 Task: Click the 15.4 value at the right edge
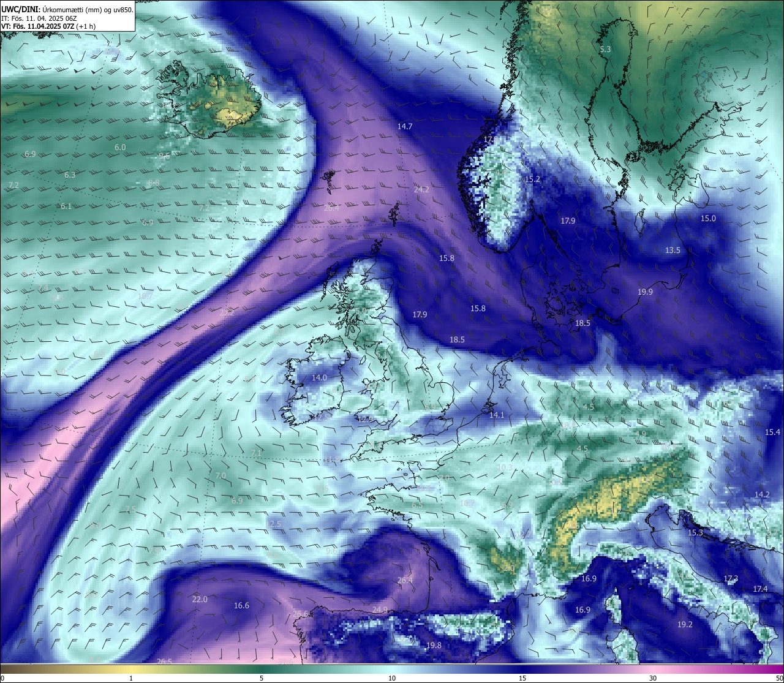(772, 432)
